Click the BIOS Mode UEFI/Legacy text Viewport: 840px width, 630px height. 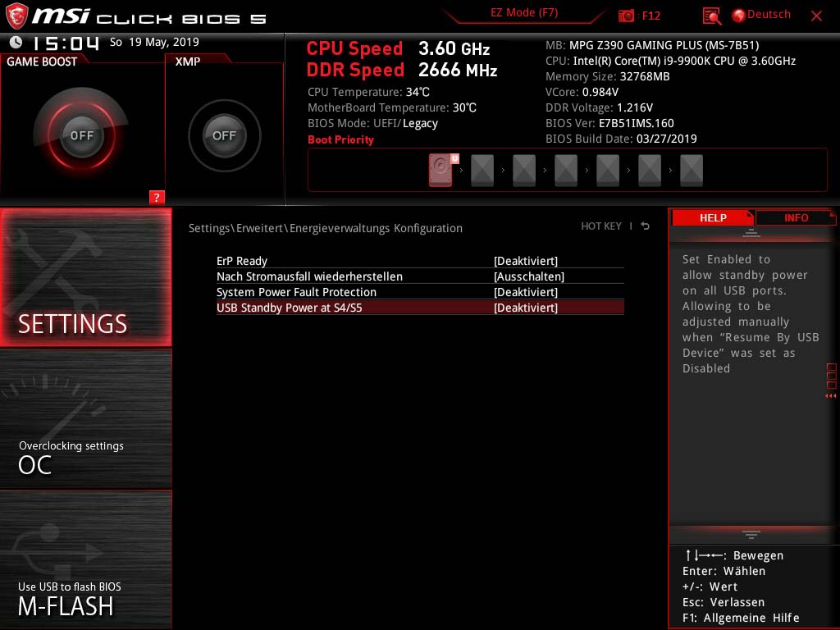[373, 123]
